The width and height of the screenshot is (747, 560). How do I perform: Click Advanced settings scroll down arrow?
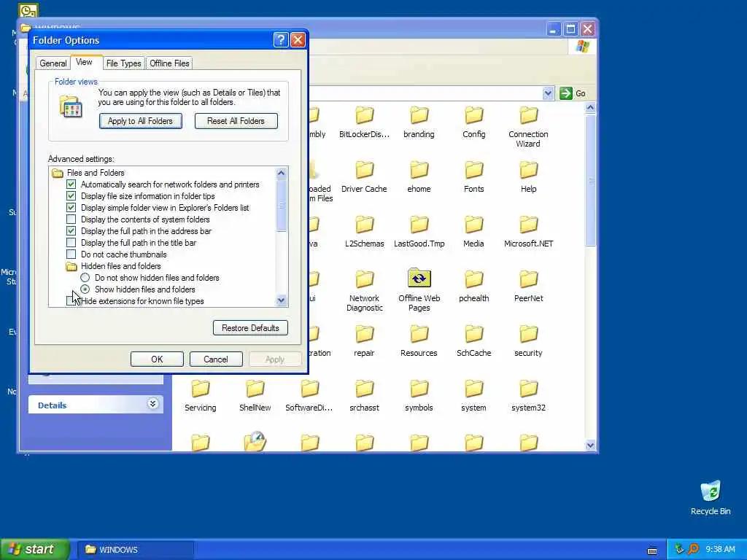pyautogui.click(x=281, y=300)
